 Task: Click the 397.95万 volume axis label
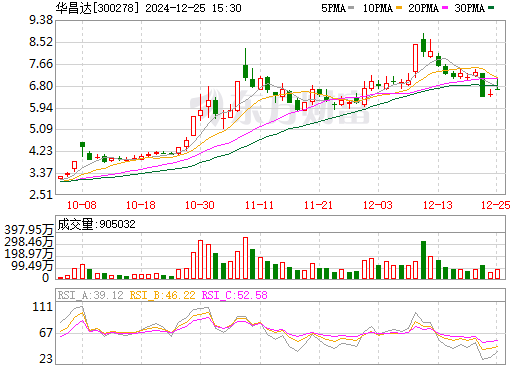click(x=29, y=230)
